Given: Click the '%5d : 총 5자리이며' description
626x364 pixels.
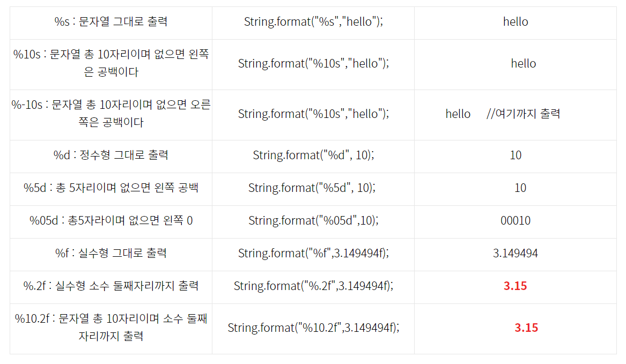Looking at the screenshot, I should click(111, 188).
